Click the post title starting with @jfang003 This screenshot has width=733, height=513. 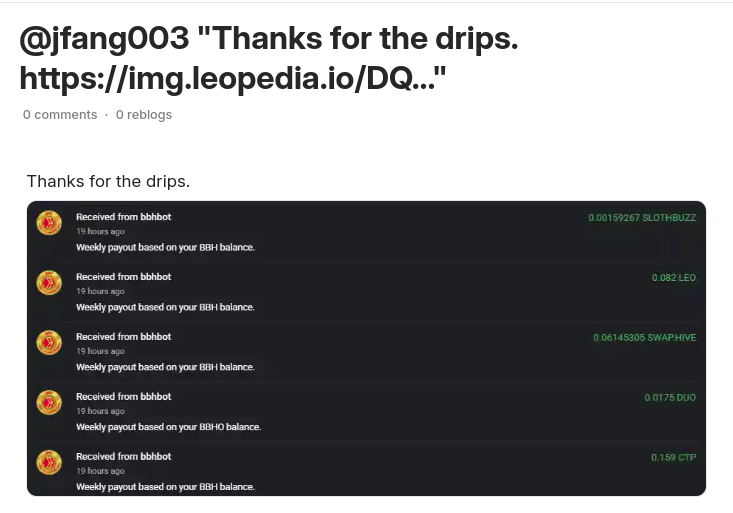coord(269,58)
